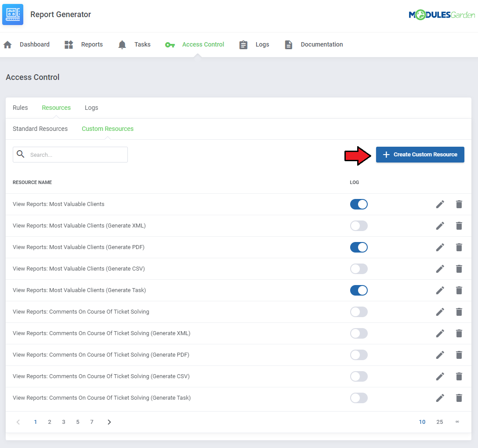Edit Ticket Solving (Generate Task) resource

[x=440, y=398]
